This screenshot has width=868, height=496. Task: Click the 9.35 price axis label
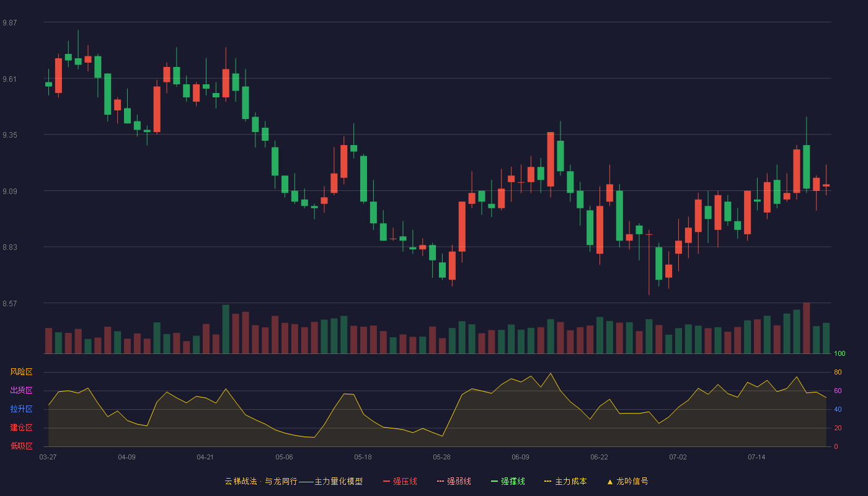pyautogui.click(x=10, y=135)
